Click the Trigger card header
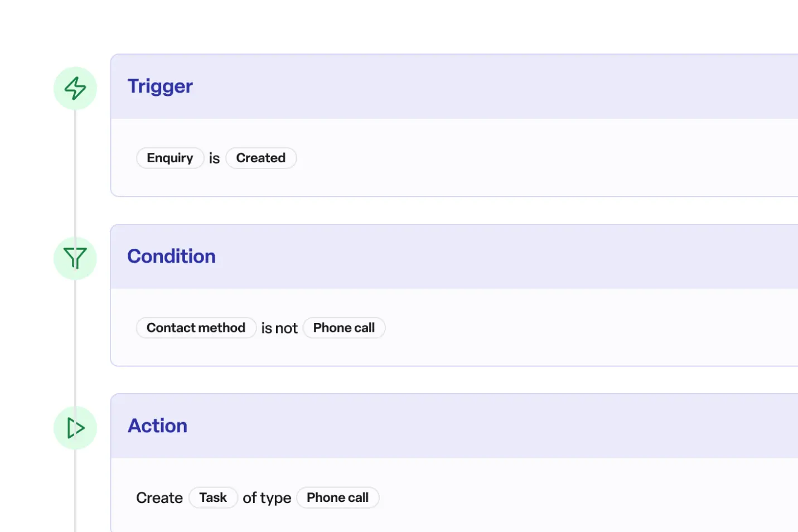The width and height of the screenshot is (798, 532). tap(160, 86)
